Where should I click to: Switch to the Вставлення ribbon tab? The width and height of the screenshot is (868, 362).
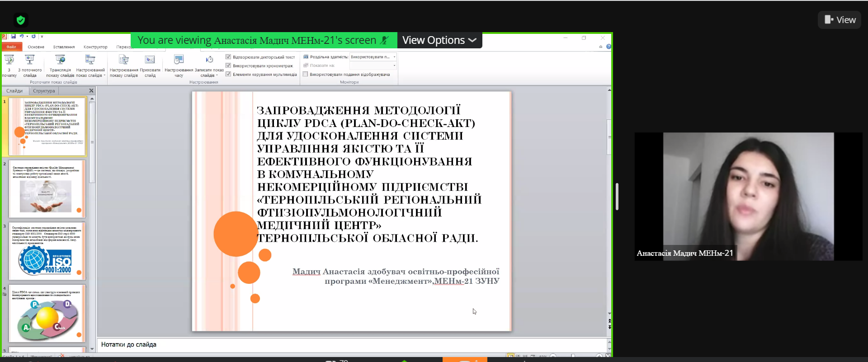pos(64,47)
